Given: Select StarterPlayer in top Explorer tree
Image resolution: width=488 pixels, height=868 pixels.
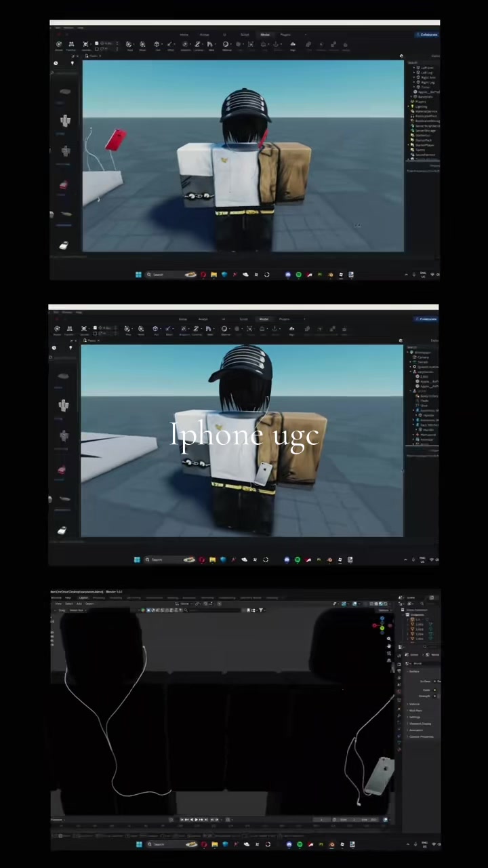Looking at the screenshot, I should click(x=424, y=145).
